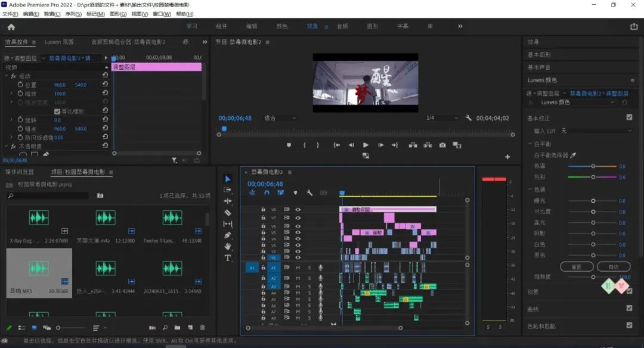
Task: Toggle animation stopwatch for 旋转
Action: [x=20, y=120]
